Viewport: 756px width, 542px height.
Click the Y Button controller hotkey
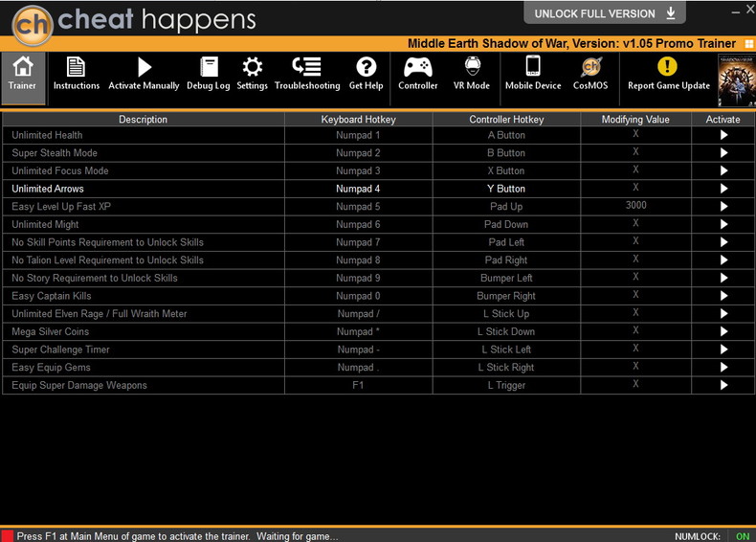coord(506,189)
